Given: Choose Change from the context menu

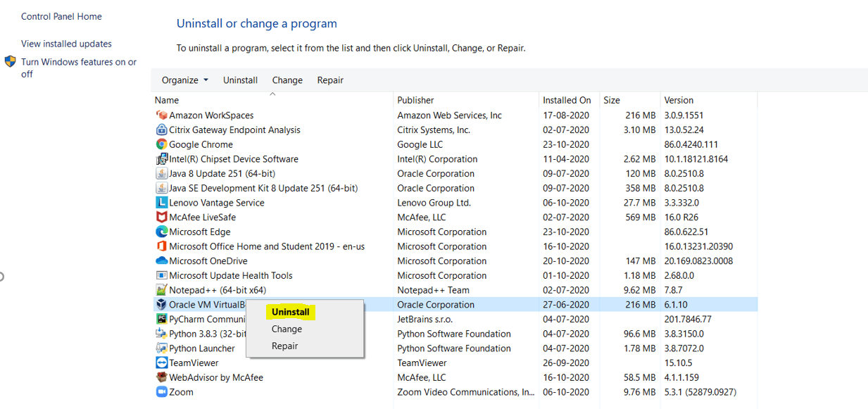Looking at the screenshot, I should (x=287, y=329).
